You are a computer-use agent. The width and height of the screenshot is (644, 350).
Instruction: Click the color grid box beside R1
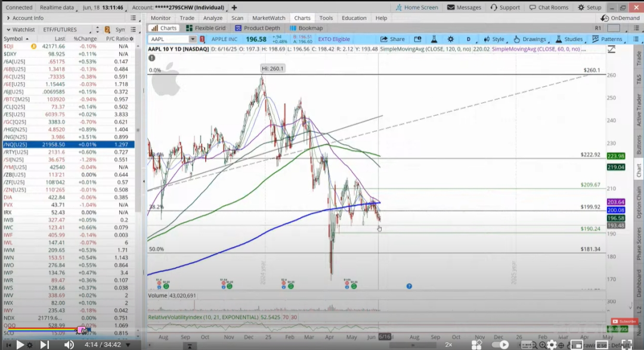coord(613,28)
